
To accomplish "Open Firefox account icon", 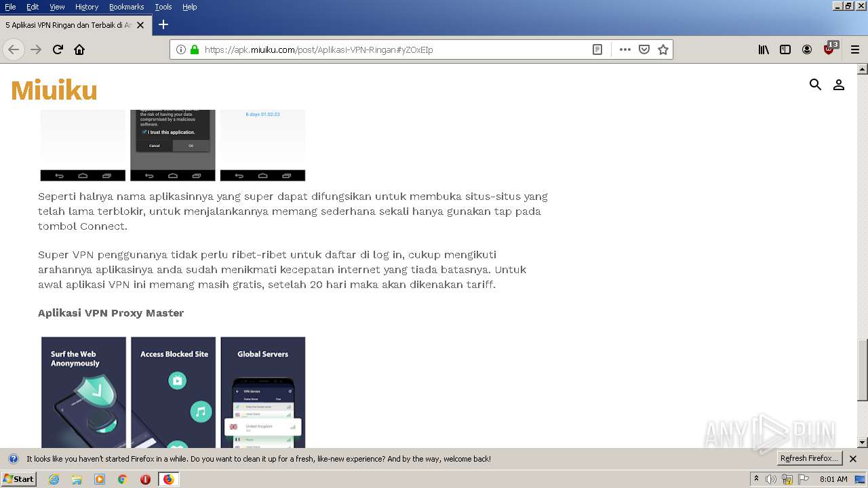I will 807,49.
